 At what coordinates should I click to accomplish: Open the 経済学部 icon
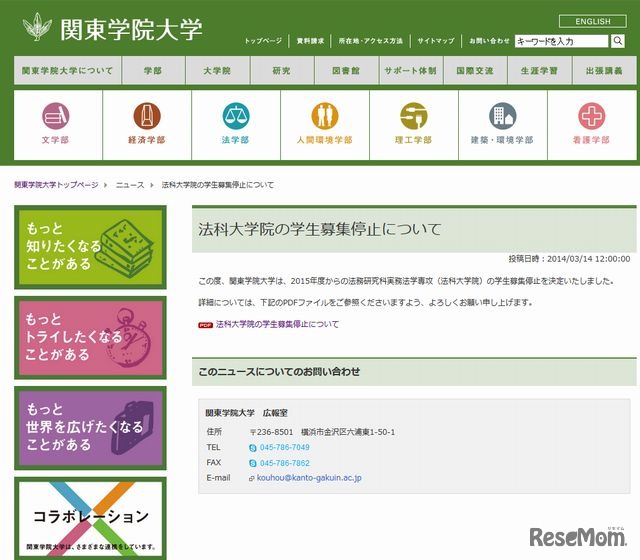point(147,116)
